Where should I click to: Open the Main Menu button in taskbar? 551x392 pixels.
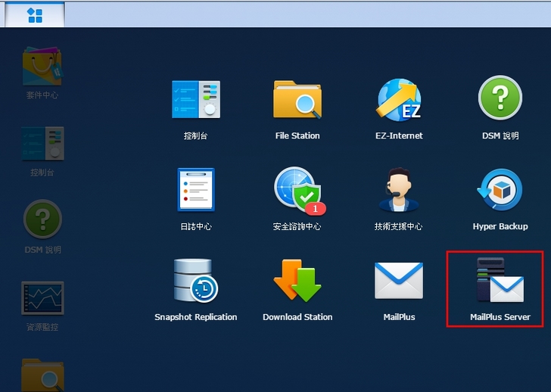(x=35, y=15)
